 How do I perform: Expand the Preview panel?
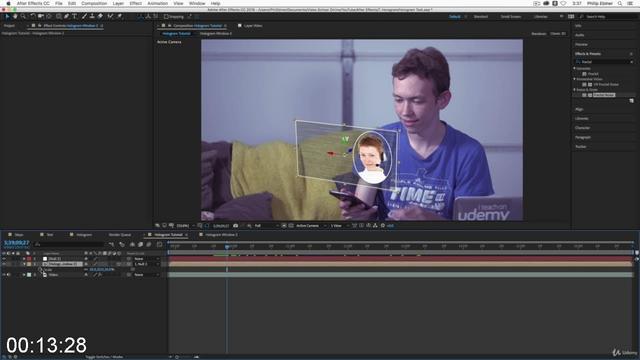tap(581, 44)
